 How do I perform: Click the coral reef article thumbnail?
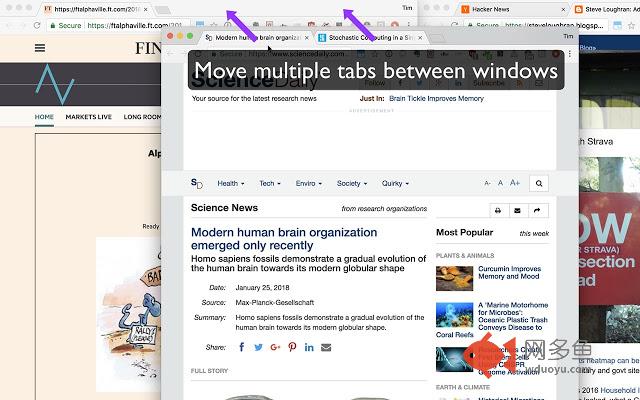pos(454,315)
